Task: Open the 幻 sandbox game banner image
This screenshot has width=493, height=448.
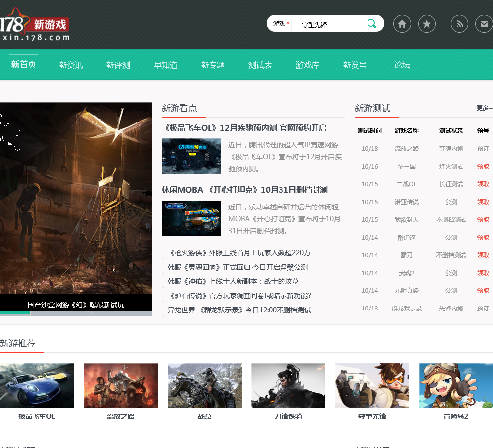Action: 76,198
